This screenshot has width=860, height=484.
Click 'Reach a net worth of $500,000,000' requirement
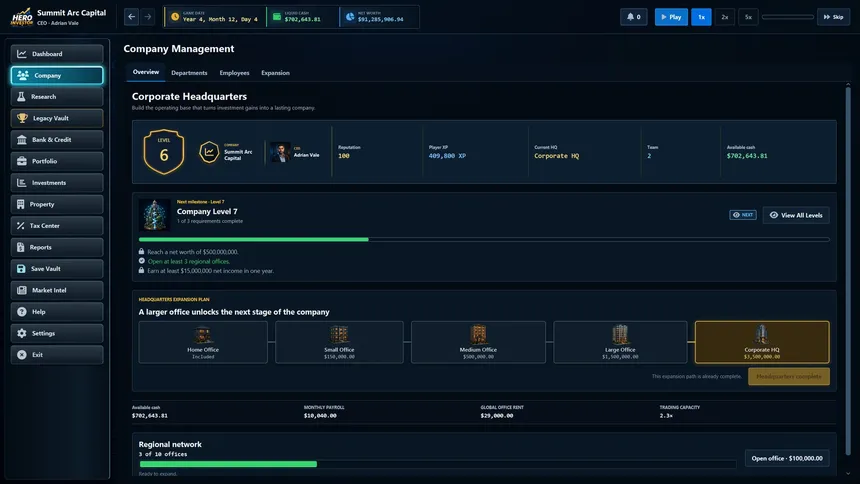tap(193, 252)
